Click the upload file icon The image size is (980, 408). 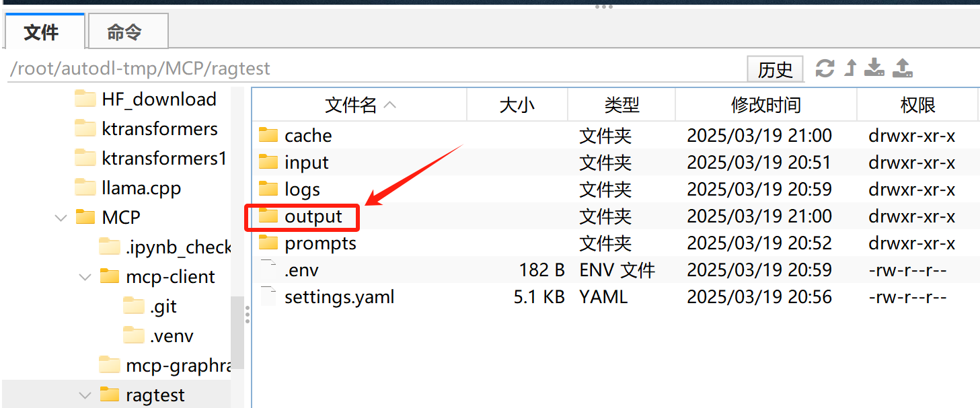[902, 68]
